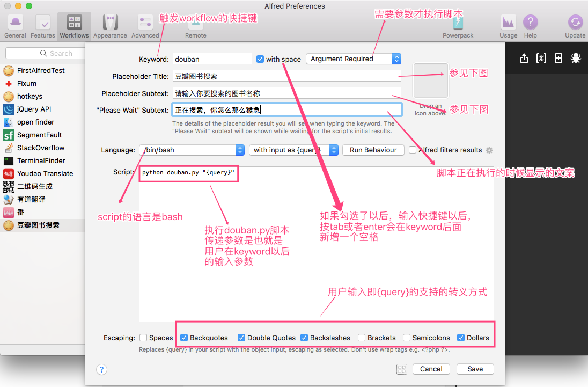Select the 有道翻译 workflow
This screenshot has height=387, width=588.
42,199
